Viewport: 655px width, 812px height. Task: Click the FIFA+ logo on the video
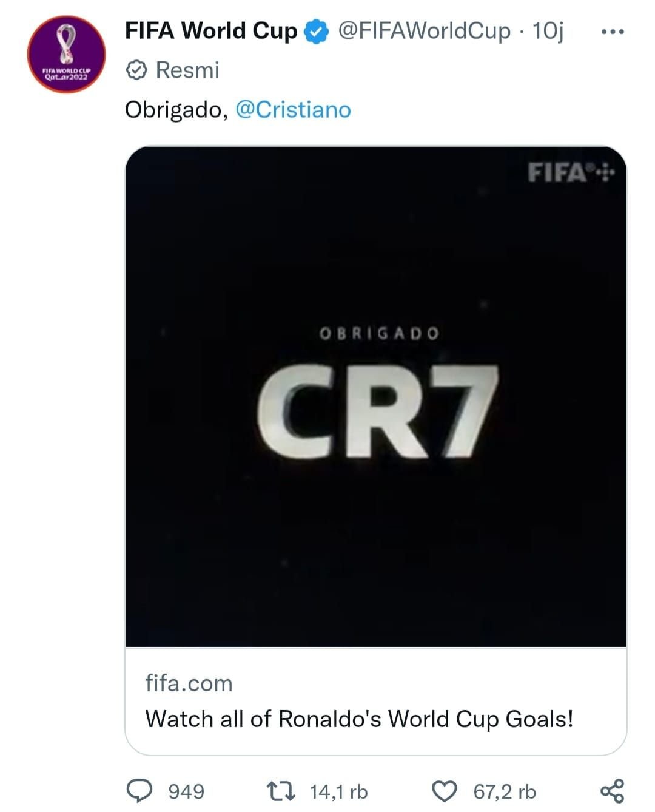[570, 173]
